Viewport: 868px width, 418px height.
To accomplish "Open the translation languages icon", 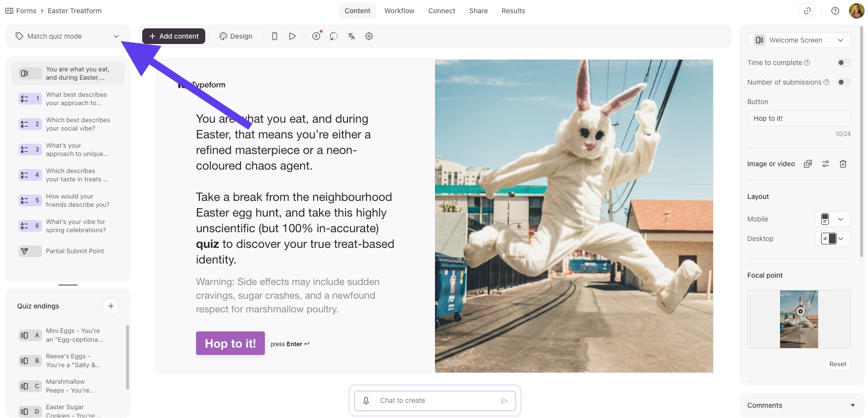I will pos(351,36).
